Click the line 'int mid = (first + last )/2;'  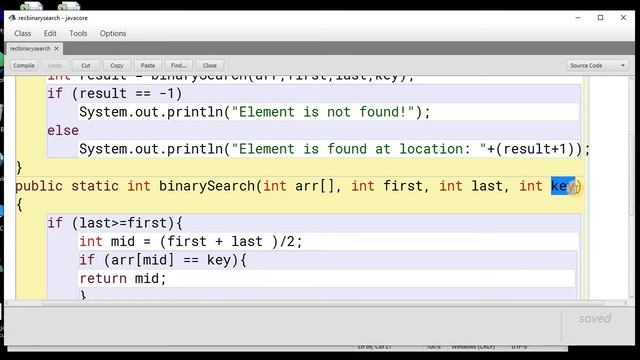tap(191, 241)
